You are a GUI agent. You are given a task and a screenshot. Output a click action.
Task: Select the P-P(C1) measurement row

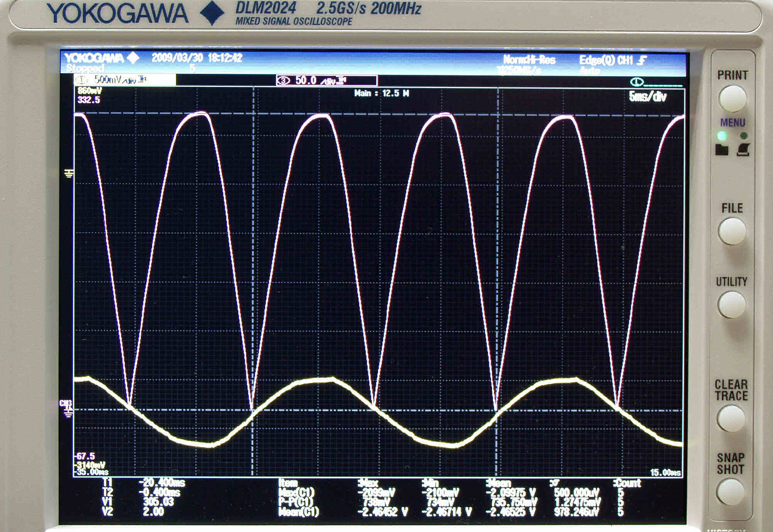296,502
